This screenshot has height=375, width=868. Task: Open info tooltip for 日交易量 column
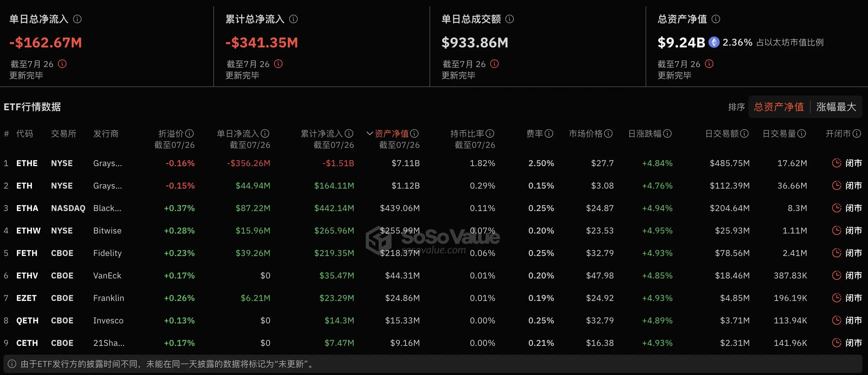(x=802, y=133)
